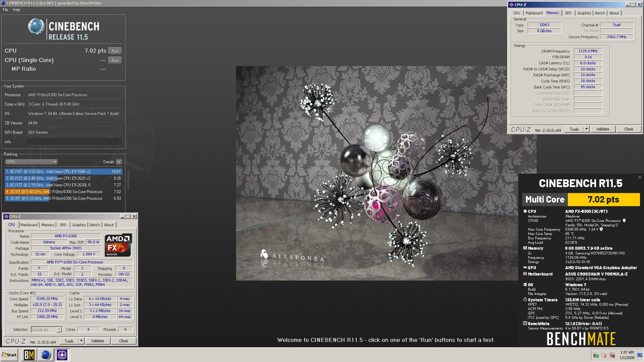The width and height of the screenshot is (644, 362).
Task: Click the Motherboard icon in BenchMate overlay
Action: 525,274
